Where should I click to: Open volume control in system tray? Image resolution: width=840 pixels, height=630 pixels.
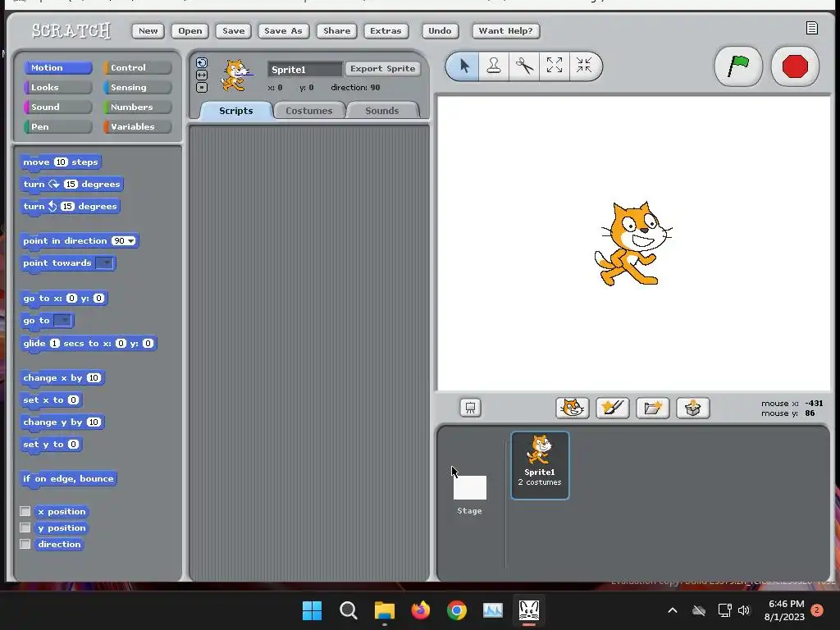pos(744,610)
